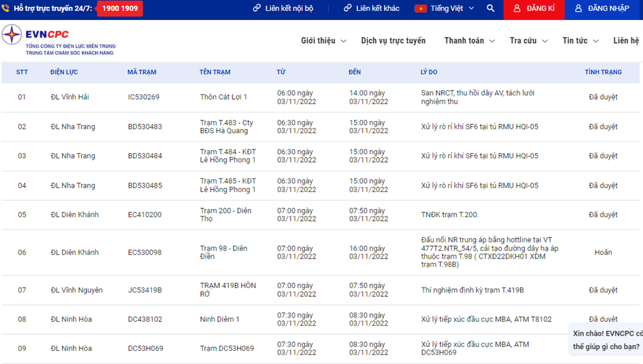The height and width of the screenshot is (364, 643).
Task: Click the user icon in ĐĂNG NHẬP
Action: (x=578, y=9)
